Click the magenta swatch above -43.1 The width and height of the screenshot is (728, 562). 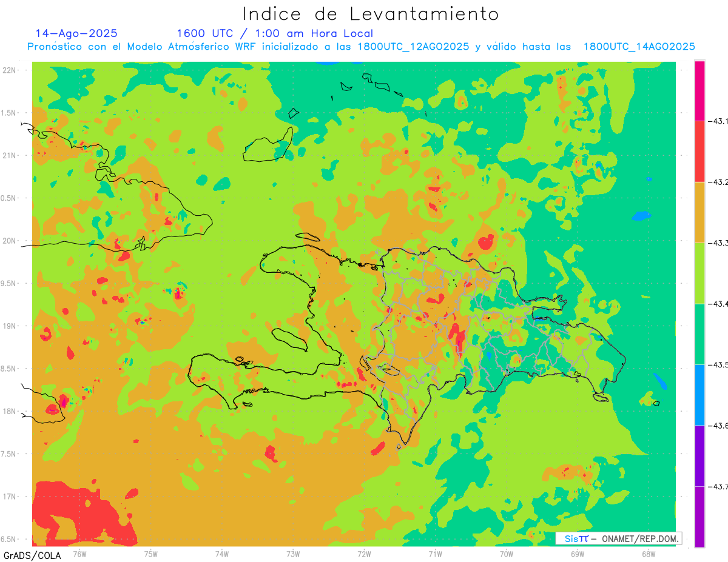pos(699,90)
